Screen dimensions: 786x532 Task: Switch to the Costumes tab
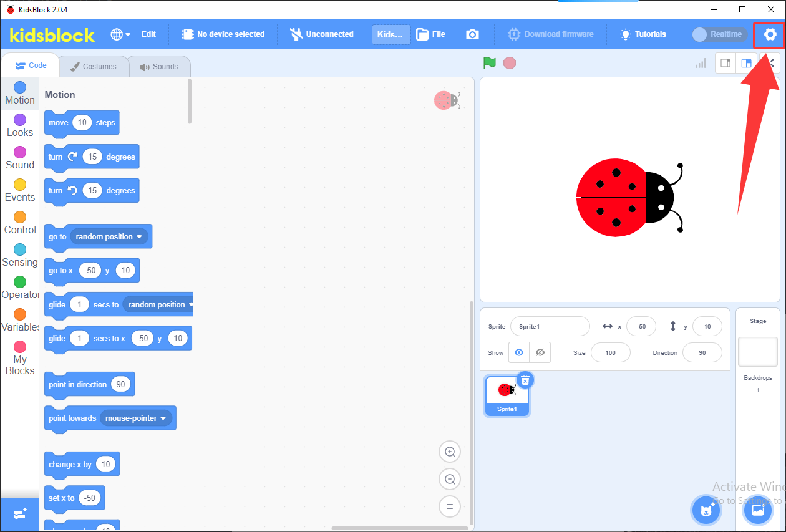(x=93, y=67)
